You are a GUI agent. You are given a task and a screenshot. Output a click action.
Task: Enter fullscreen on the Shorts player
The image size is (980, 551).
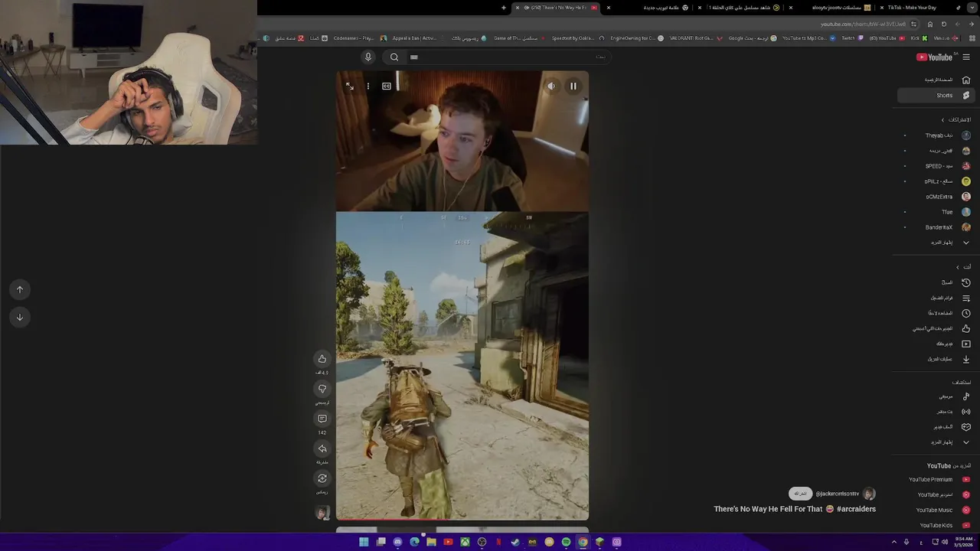pos(349,86)
